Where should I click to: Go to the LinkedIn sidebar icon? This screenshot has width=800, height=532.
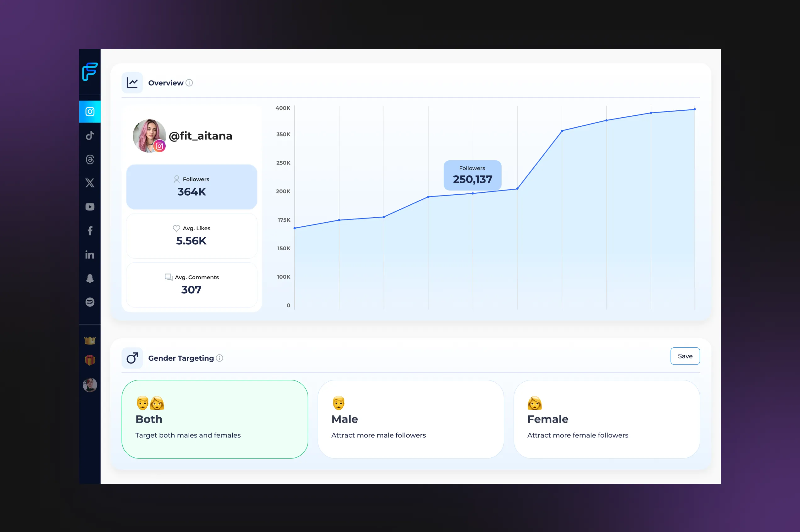(90, 254)
